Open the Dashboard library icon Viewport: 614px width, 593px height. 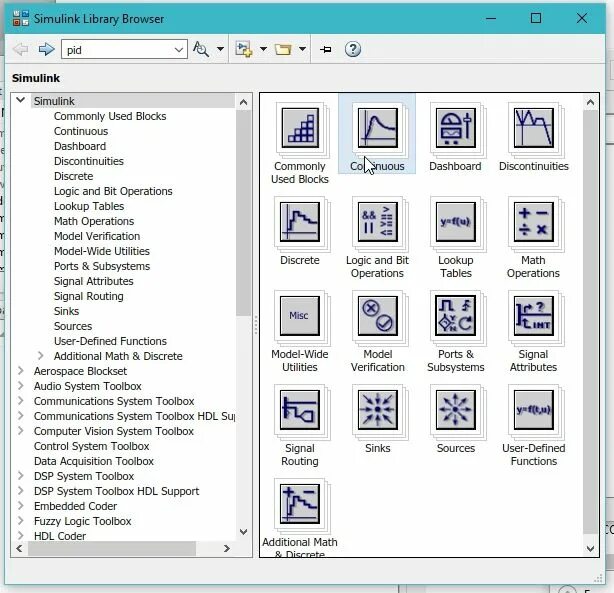(x=456, y=128)
